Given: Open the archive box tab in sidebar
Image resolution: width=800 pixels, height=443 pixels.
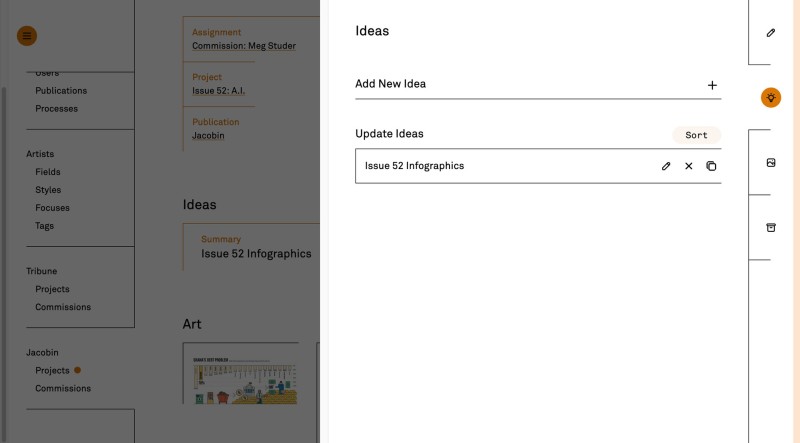Looking at the screenshot, I should click(770, 227).
